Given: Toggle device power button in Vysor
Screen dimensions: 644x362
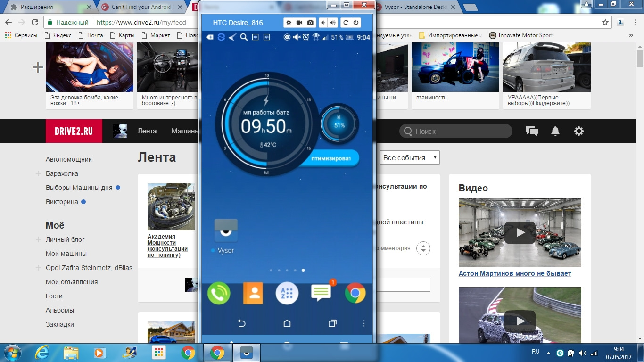Looking at the screenshot, I should [x=356, y=23].
